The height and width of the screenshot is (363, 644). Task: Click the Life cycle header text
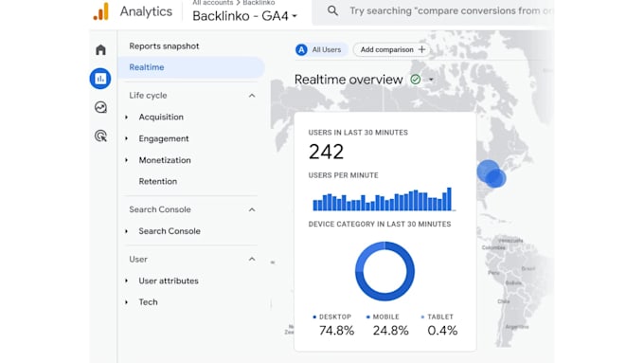coord(148,96)
